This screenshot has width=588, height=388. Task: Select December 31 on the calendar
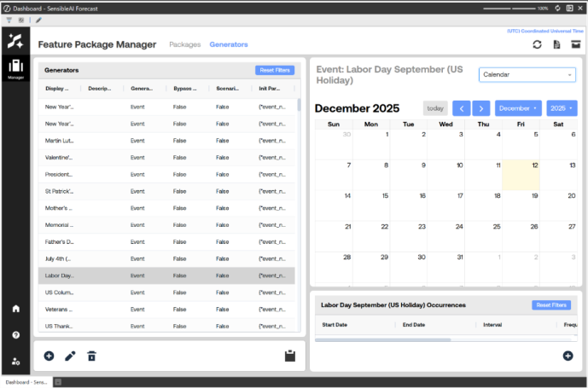445,267
